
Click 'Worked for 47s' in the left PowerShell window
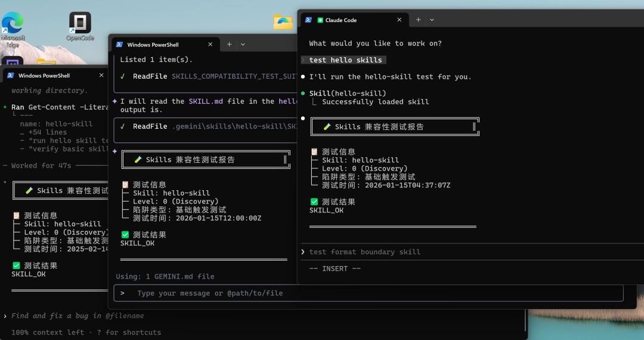pos(41,165)
